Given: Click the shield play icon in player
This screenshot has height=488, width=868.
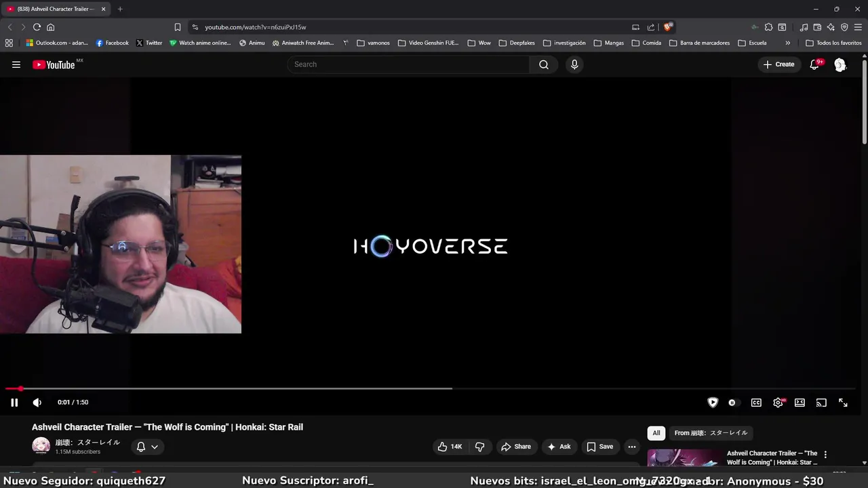Looking at the screenshot, I should 713,403.
